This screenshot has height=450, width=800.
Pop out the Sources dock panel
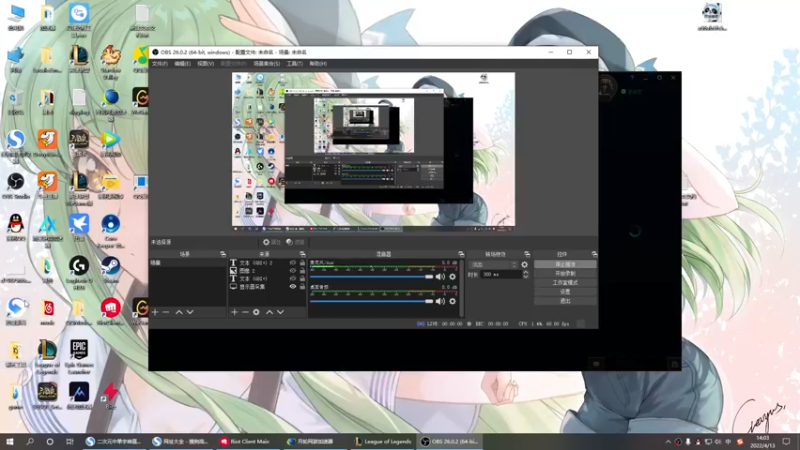click(303, 254)
